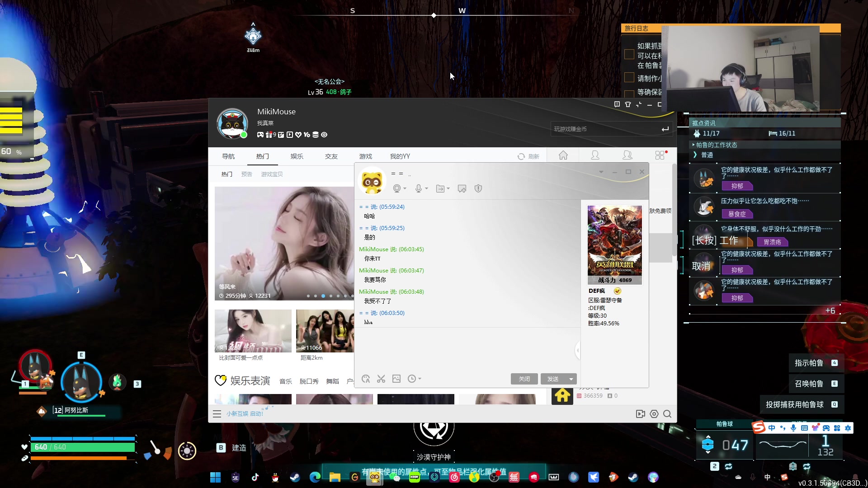Check the 等确保 task checkbox
Viewport: 868px width, 488px height.
pos(629,93)
